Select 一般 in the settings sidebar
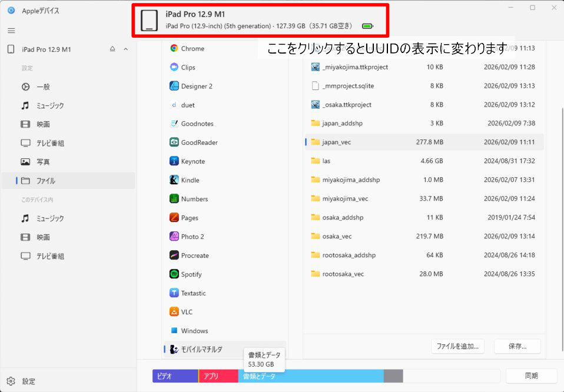The height and width of the screenshot is (392, 564). tap(43, 87)
